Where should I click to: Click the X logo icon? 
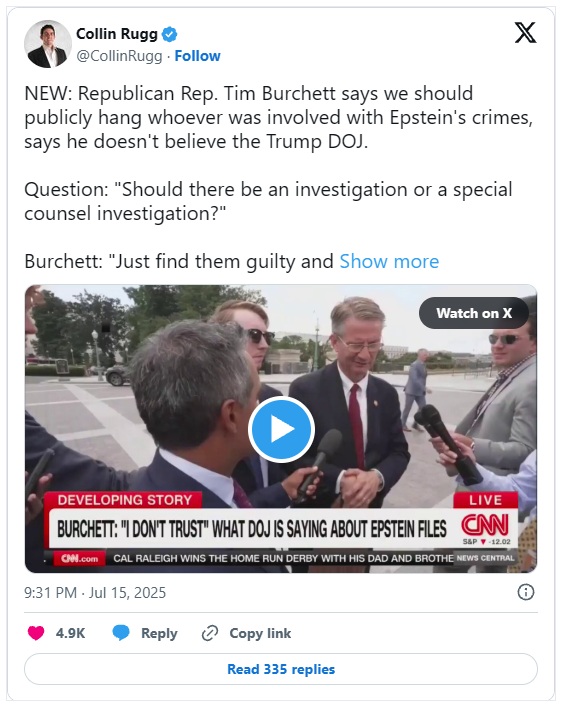coord(525,32)
